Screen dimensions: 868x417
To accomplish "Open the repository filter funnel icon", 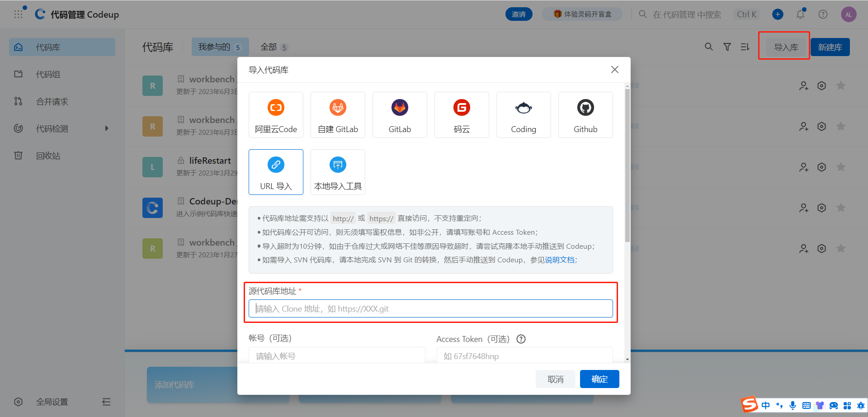I will (727, 47).
